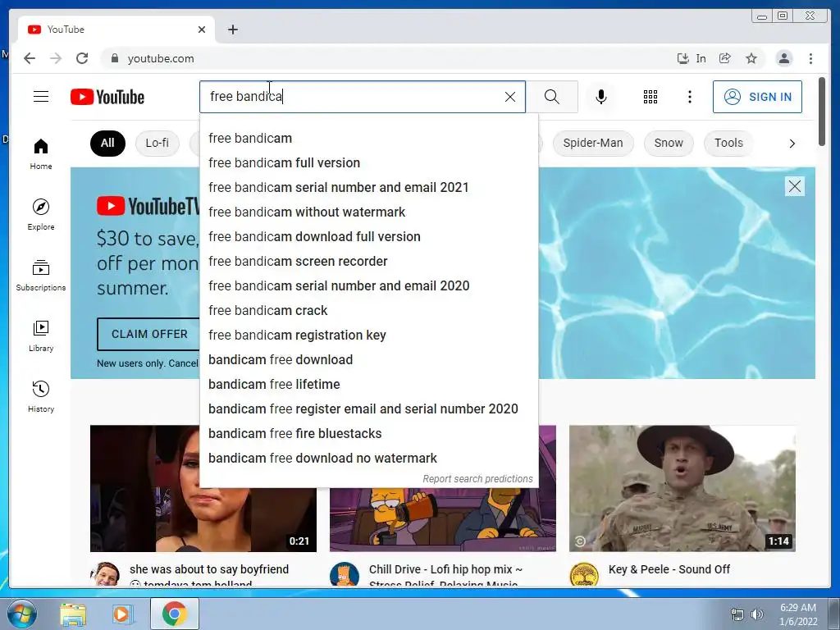Screen dimensions: 840x630
Task: Open the Chill Drive lofi video thumbnail
Action: point(442,519)
